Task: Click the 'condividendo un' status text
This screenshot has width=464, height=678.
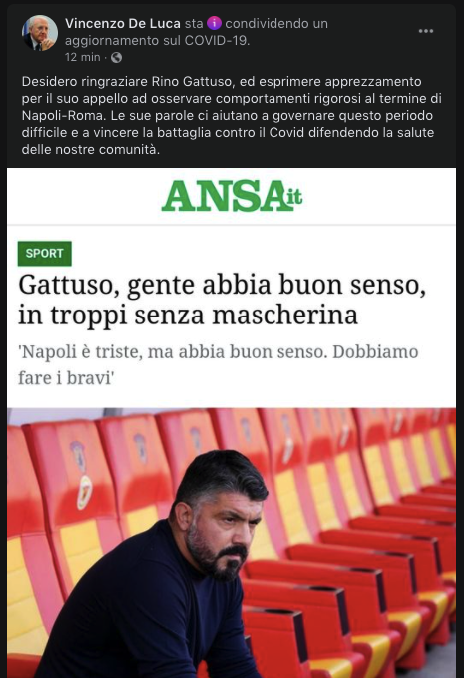Action: click(276, 23)
